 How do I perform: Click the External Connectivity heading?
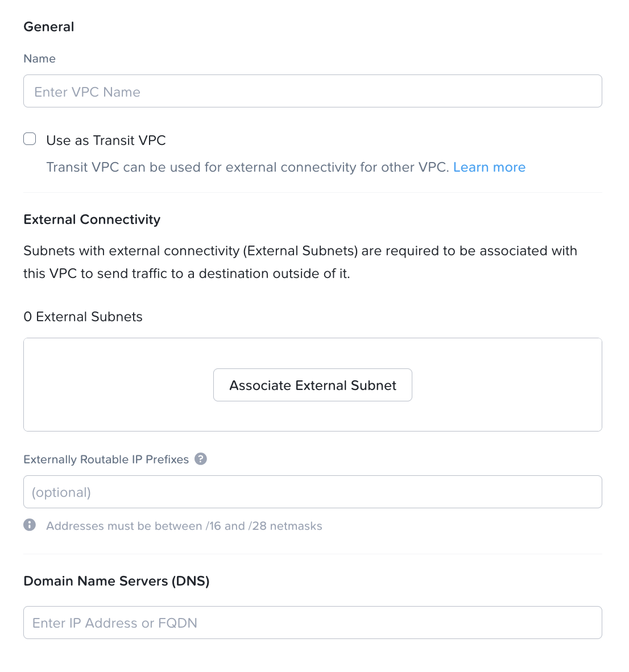point(92,219)
